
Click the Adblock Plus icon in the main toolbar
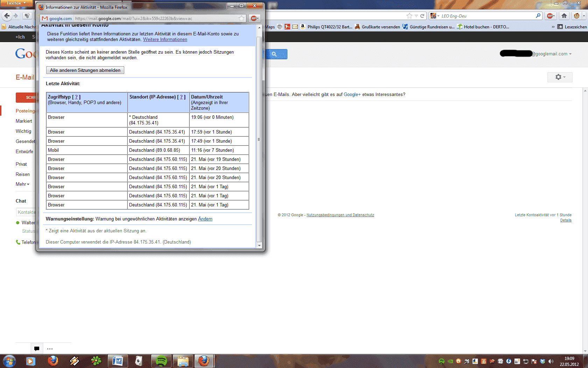click(x=550, y=16)
